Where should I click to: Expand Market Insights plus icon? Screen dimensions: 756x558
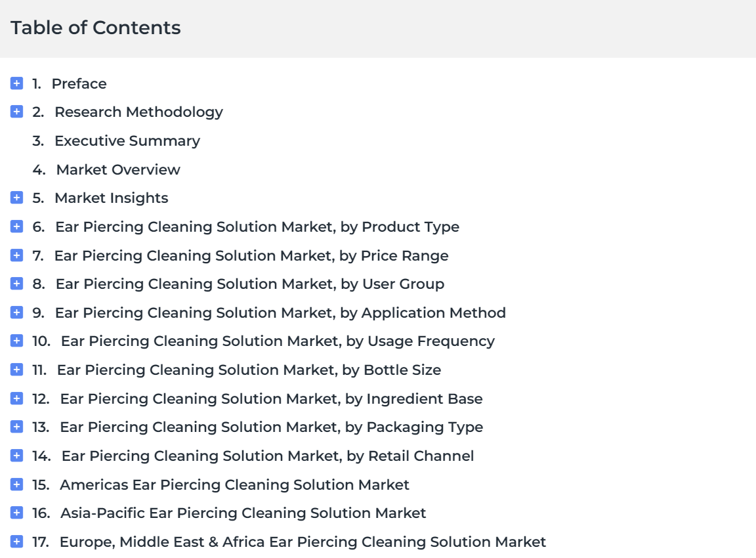pos(16,198)
